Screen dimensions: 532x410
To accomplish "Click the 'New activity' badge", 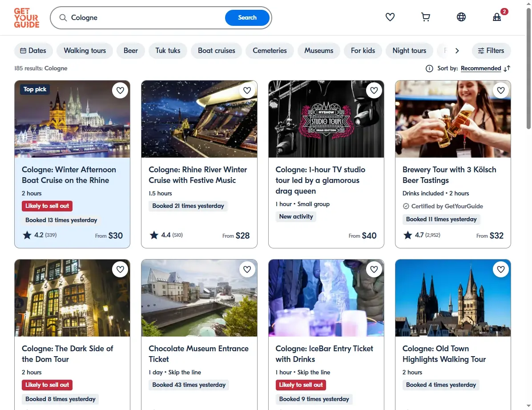I will 296,217.
